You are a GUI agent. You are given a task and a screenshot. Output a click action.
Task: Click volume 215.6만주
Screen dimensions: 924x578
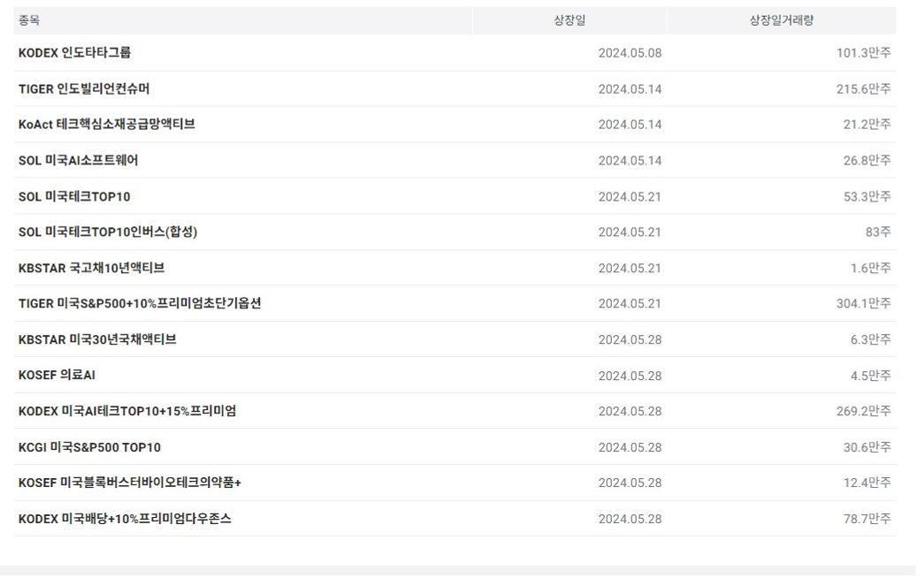[863, 89]
